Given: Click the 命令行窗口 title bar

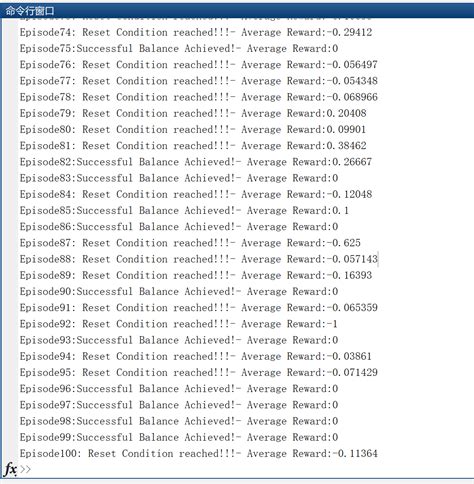Looking at the screenshot, I should pos(237,11).
